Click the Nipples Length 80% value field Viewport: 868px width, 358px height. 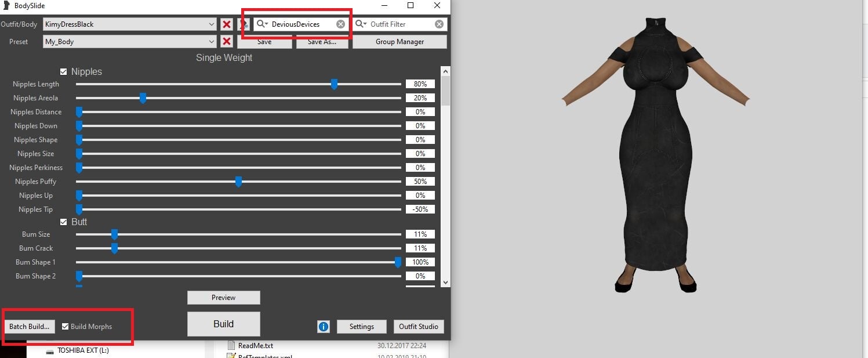tap(420, 84)
